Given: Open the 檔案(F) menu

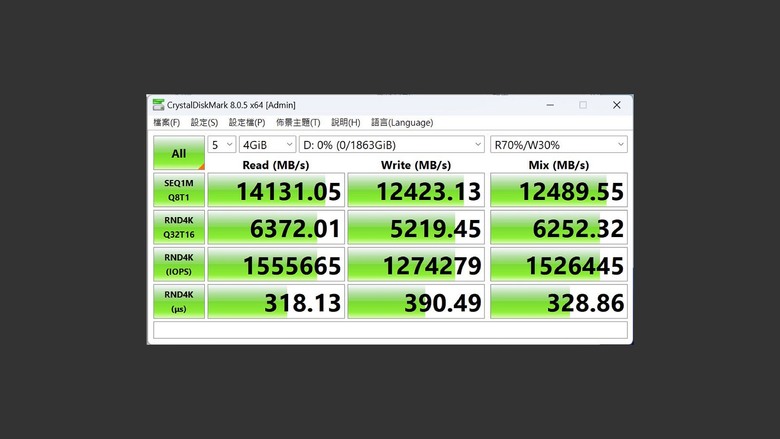Looking at the screenshot, I should [x=166, y=122].
